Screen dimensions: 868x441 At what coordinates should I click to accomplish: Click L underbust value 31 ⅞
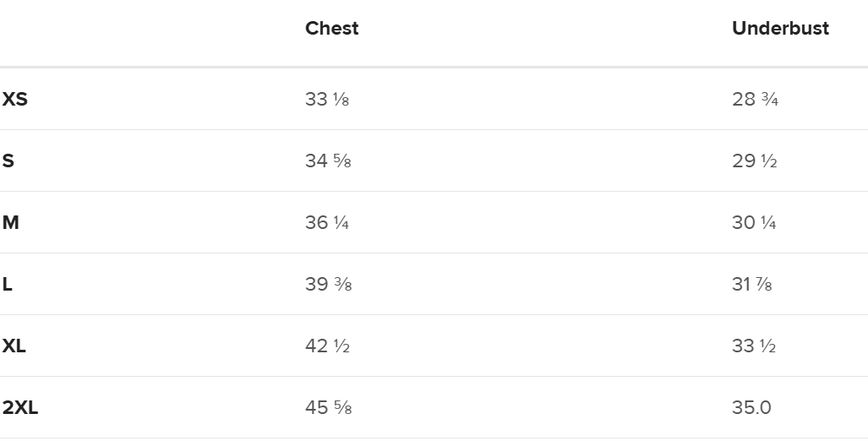tap(752, 284)
